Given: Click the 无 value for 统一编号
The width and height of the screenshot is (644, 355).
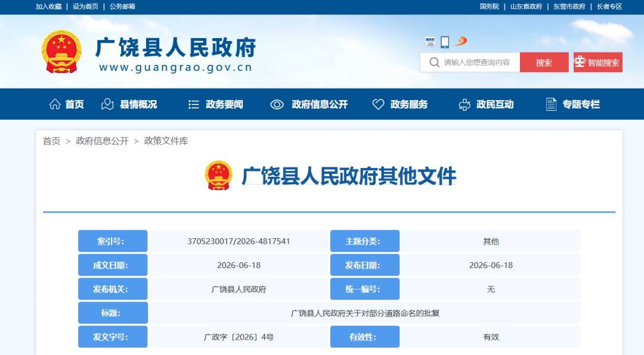Looking at the screenshot, I should click(491, 289).
